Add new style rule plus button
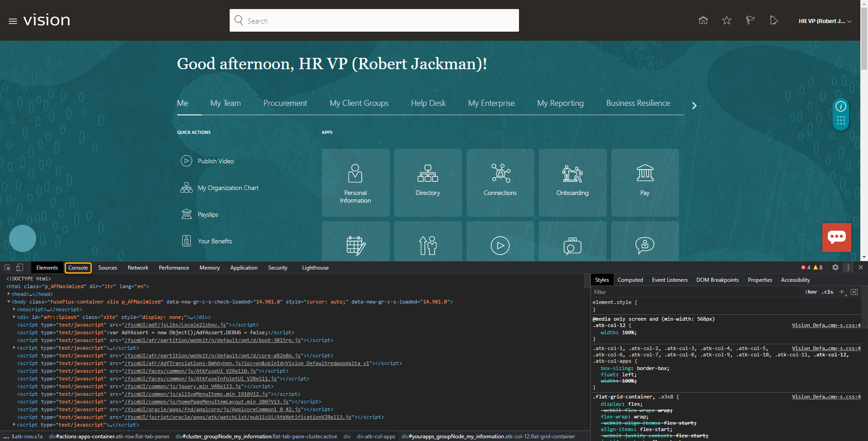The width and height of the screenshot is (868, 441). click(842, 292)
